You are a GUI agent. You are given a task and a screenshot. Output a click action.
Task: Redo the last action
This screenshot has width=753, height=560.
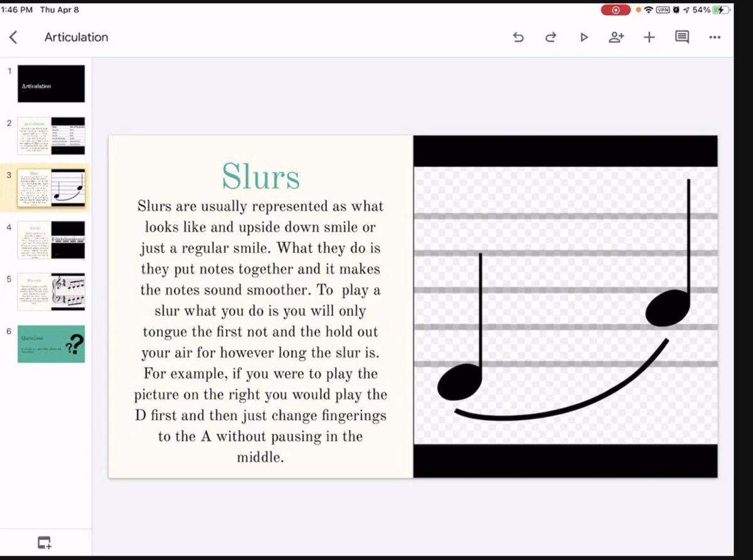click(551, 37)
